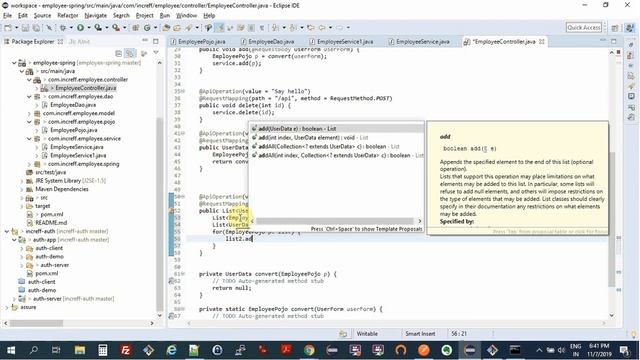Switch to EmployeePojo.java editor tab
Viewport: 640px width, 360px height.
point(202,42)
